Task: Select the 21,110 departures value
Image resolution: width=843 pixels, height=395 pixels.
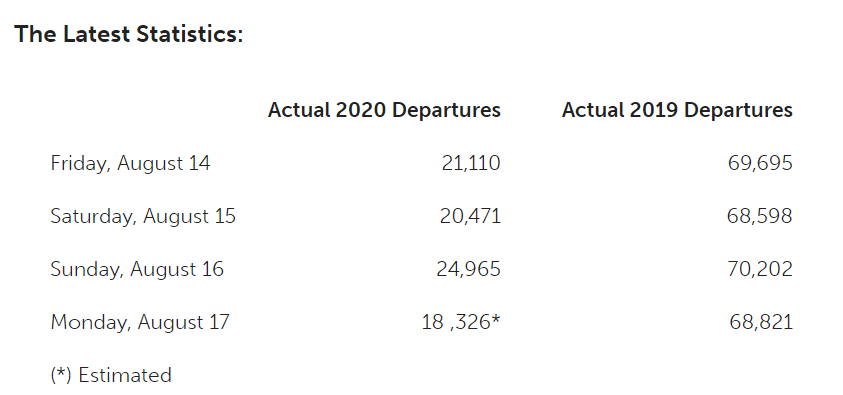Action: pos(471,163)
